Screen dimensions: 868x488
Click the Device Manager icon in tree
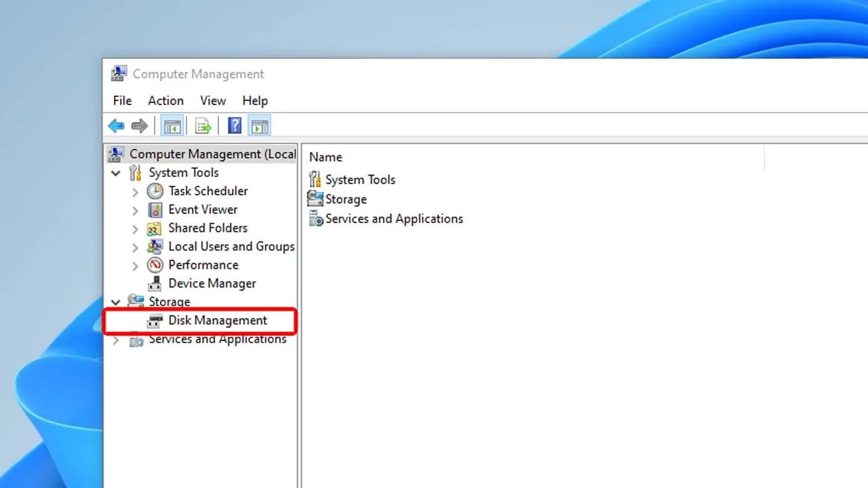coord(155,283)
